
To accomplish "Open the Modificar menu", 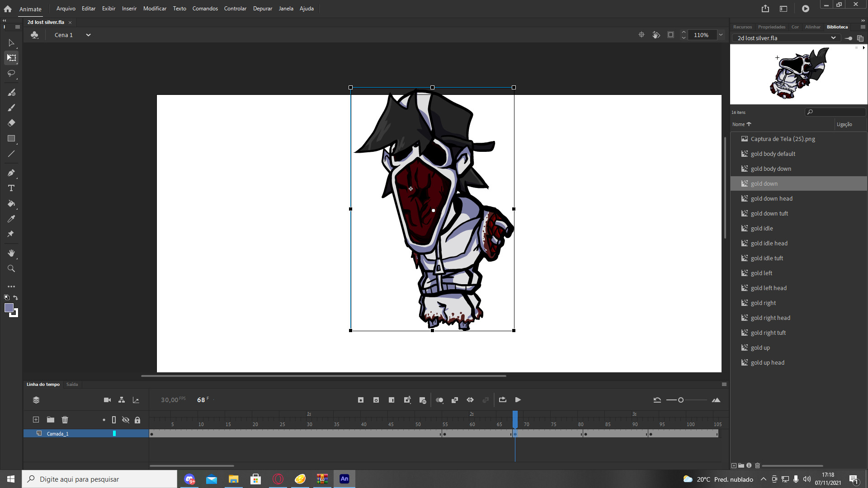I will 155,8.
